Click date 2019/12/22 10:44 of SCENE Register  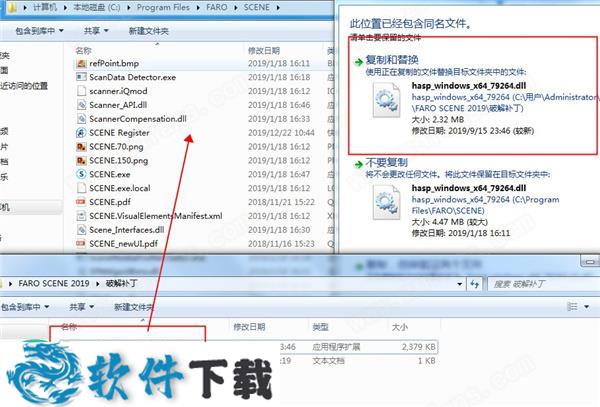pyautogui.click(x=281, y=133)
